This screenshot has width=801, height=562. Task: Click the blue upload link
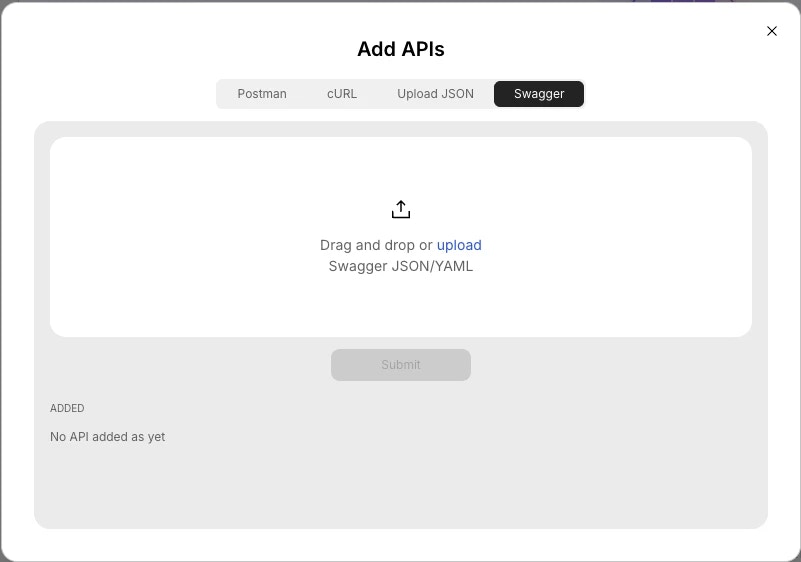click(x=459, y=245)
